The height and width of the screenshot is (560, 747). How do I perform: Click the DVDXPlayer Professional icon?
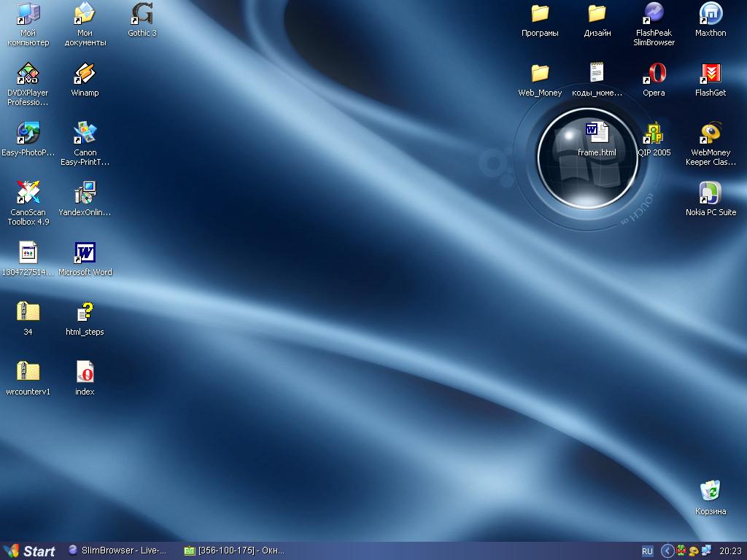(x=28, y=74)
